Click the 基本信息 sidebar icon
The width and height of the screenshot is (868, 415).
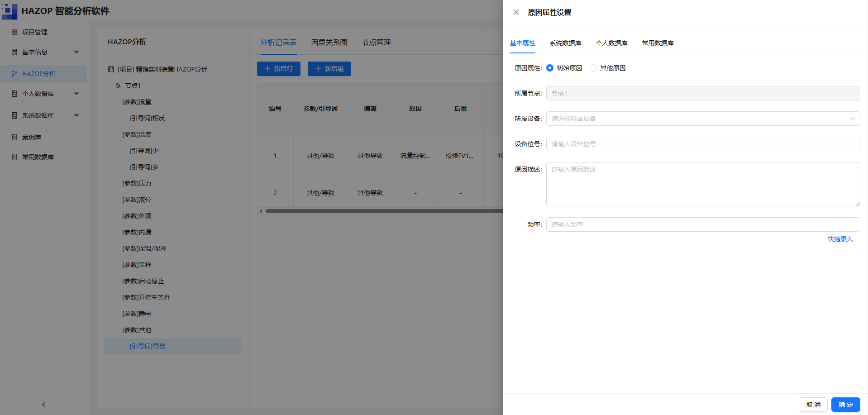14,52
